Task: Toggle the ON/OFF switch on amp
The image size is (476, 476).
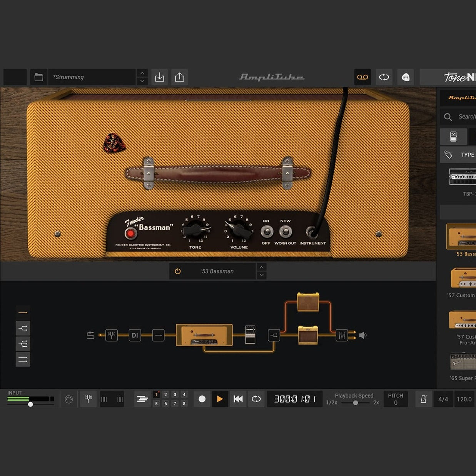Action: pyautogui.click(x=267, y=232)
